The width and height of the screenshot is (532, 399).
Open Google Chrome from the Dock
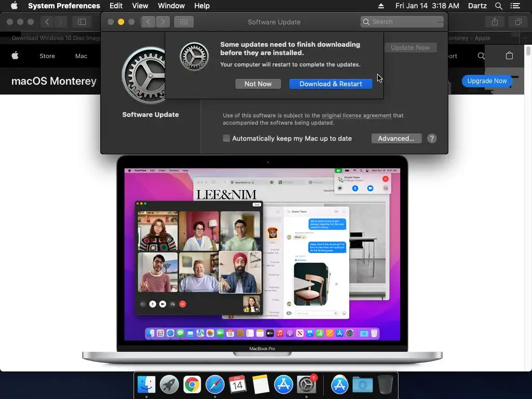click(x=192, y=385)
